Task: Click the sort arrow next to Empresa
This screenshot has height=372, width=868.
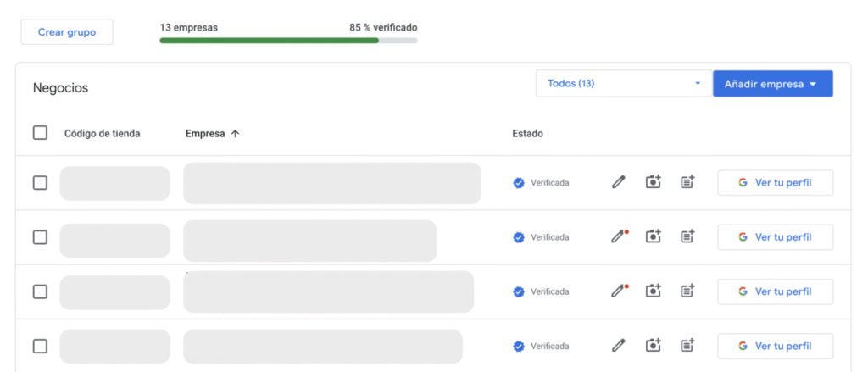Action: coord(235,133)
